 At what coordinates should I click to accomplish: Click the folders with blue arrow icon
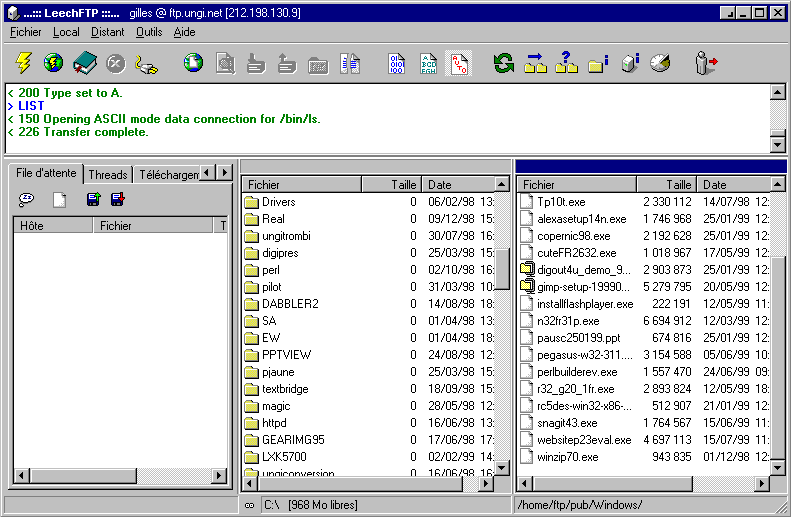click(x=535, y=64)
